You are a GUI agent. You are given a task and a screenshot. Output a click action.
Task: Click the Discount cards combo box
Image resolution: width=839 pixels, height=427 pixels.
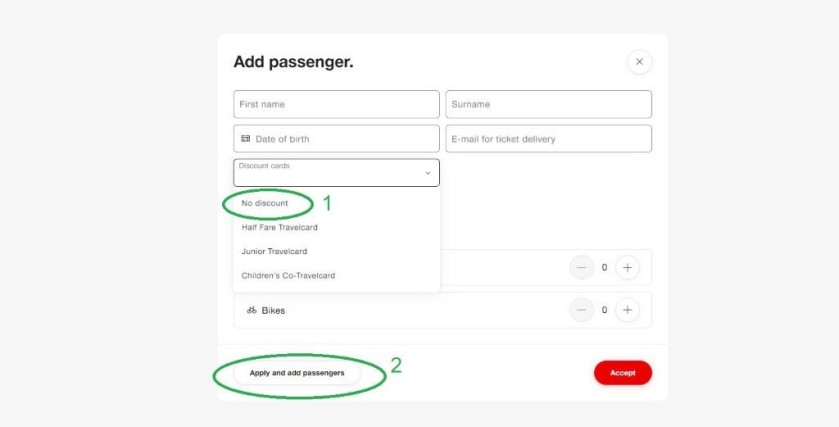(336, 172)
